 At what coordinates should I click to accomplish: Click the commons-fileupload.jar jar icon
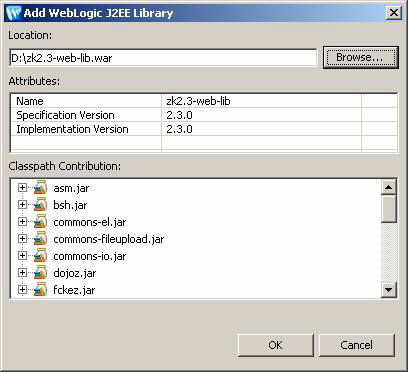pyautogui.click(x=40, y=238)
